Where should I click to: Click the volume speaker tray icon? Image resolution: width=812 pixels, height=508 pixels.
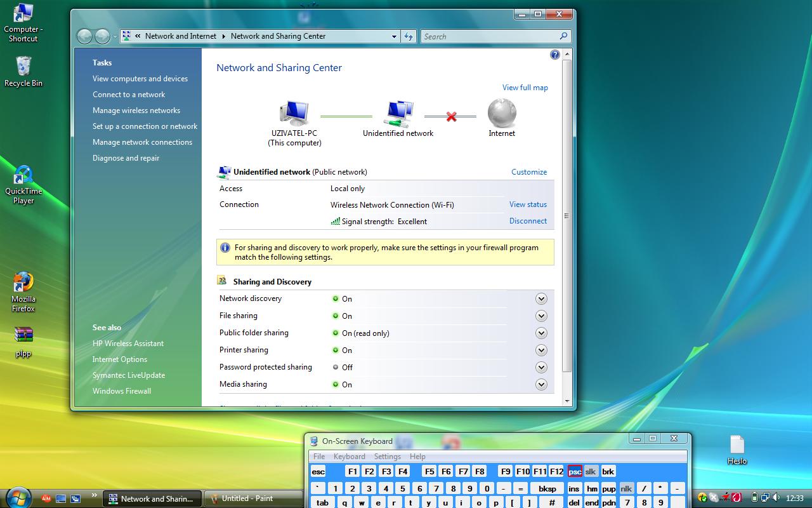[777, 498]
